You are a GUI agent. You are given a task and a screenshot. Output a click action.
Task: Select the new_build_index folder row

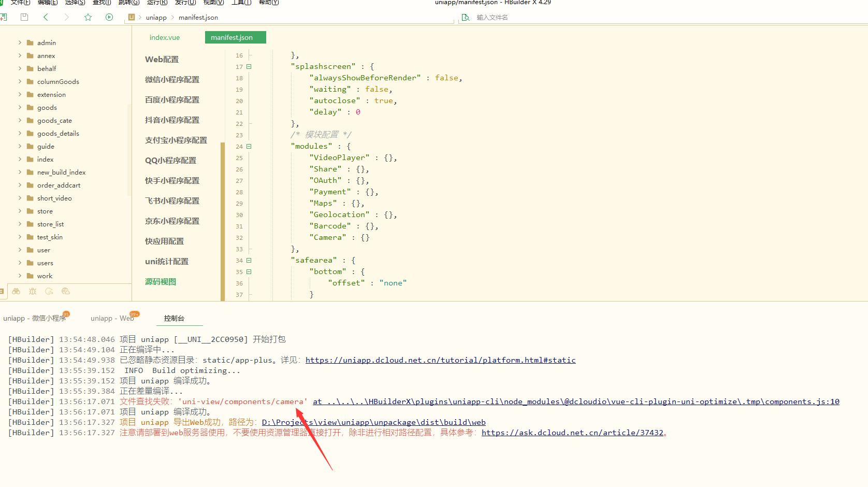pos(66,172)
